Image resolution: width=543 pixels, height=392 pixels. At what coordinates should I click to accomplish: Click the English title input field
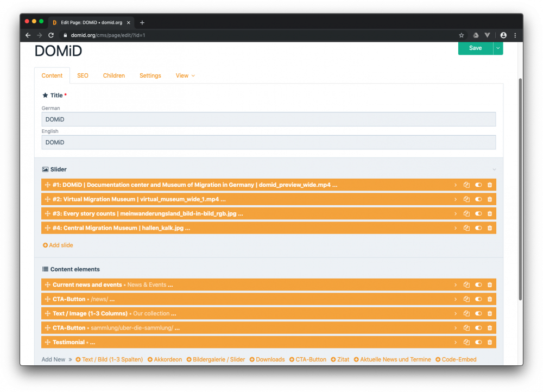269,142
